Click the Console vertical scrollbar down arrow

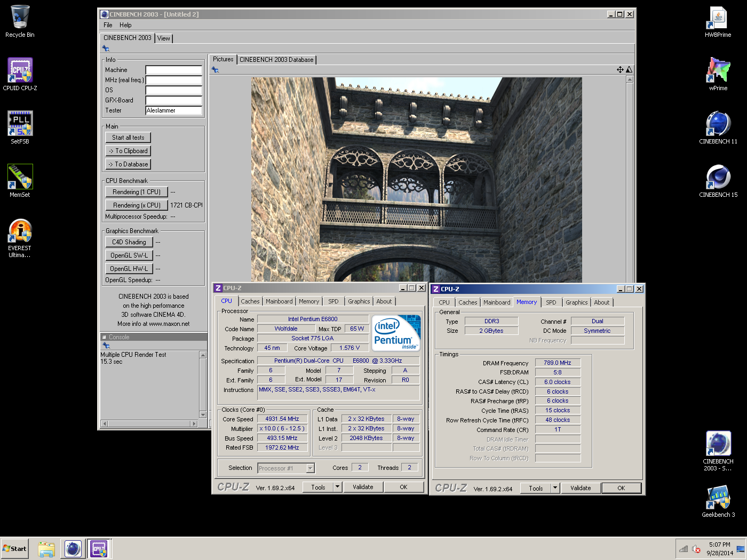tap(203, 414)
